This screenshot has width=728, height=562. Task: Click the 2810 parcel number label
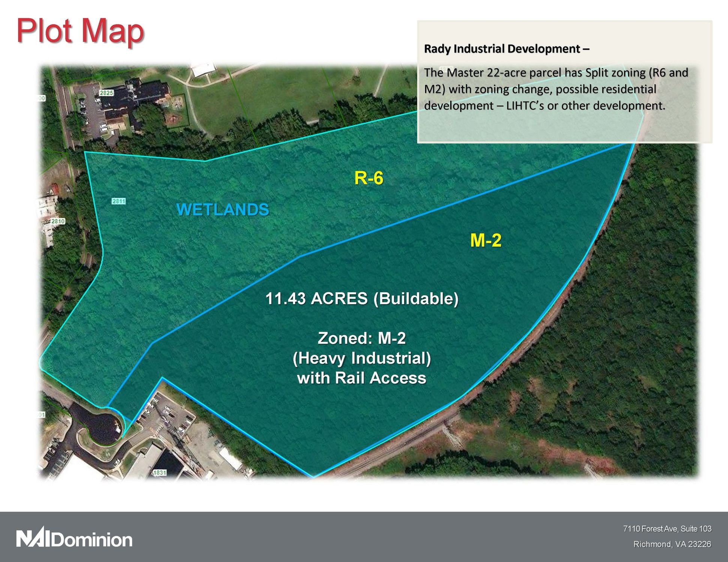pyautogui.click(x=58, y=221)
